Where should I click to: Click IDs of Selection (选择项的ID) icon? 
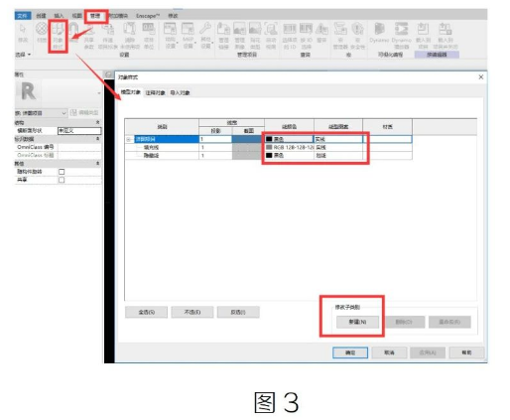tap(290, 37)
